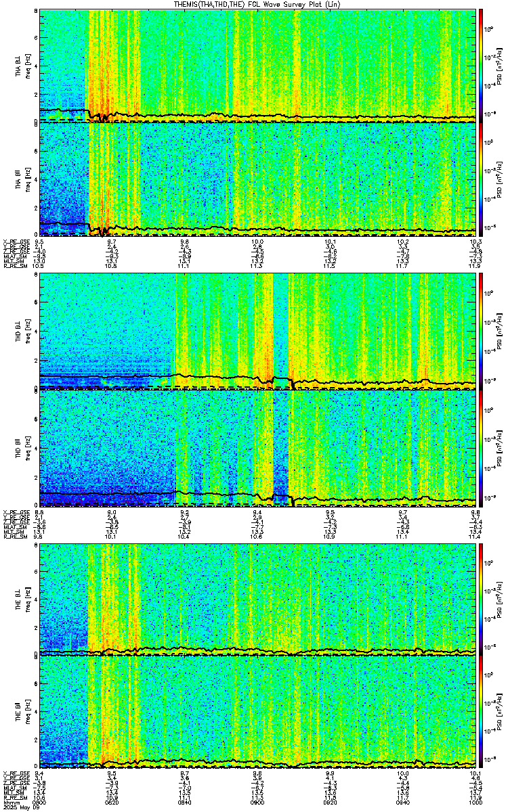Image resolution: width=508 pixels, height=812 pixels.
Task: Click the PSD color bar beside THE B-perpendicular
Action: 481,599
